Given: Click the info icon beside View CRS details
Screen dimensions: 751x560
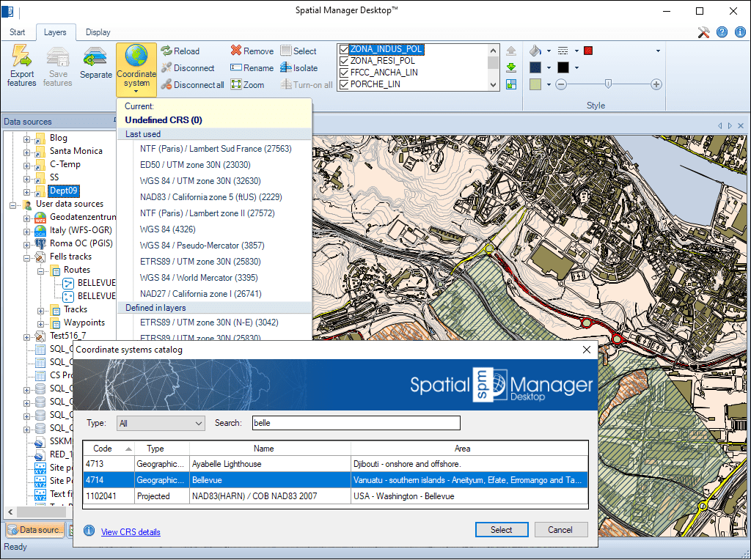Looking at the screenshot, I should point(89,531).
